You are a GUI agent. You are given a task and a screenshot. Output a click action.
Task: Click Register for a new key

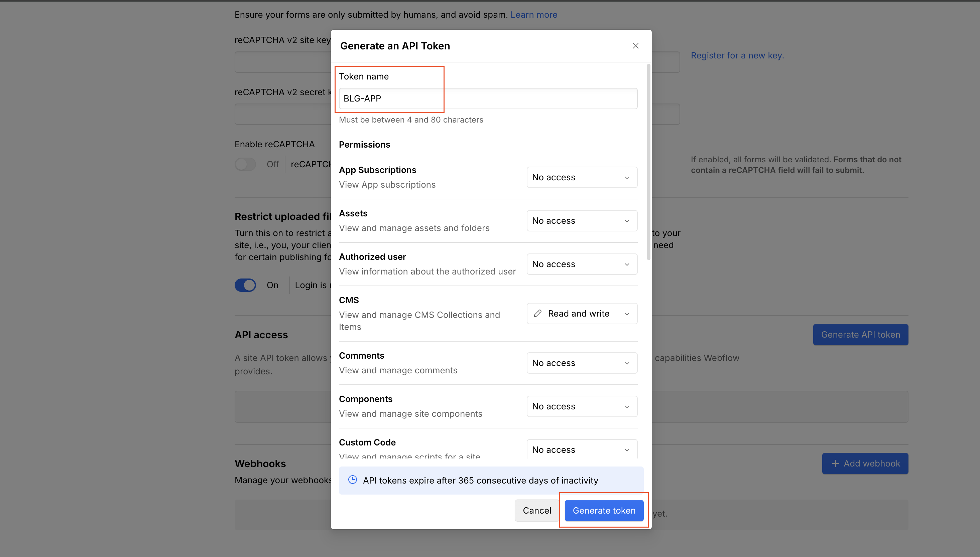click(737, 55)
